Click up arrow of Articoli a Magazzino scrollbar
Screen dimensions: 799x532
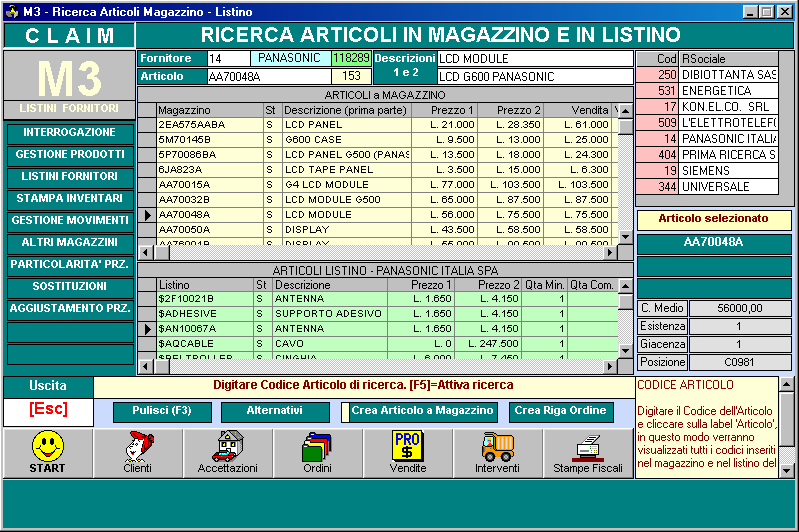(x=625, y=111)
